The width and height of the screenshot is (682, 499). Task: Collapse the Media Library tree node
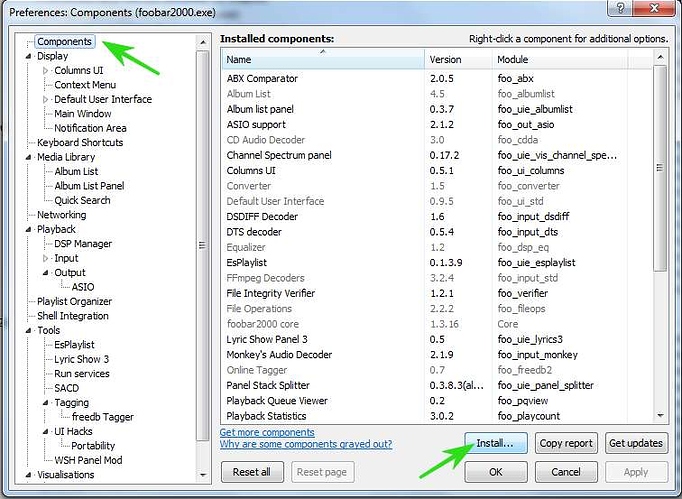click(29, 157)
